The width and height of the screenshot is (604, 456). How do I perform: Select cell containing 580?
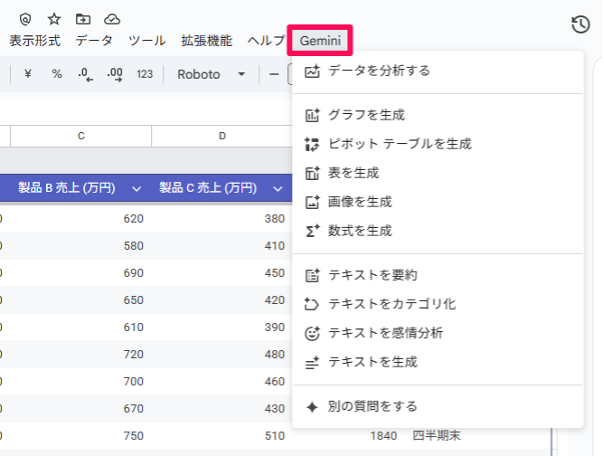[x=81, y=246]
